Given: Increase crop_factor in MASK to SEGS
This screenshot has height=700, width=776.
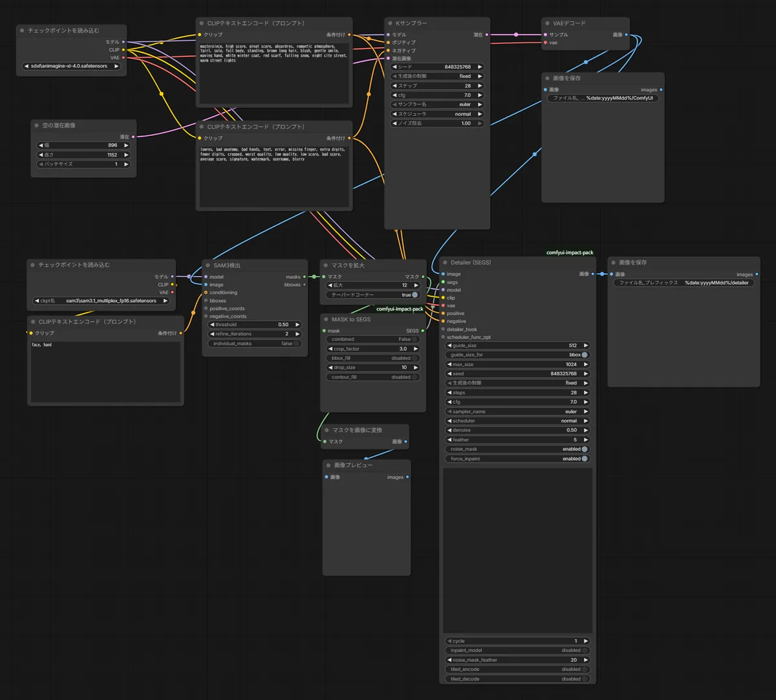Looking at the screenshot, I should pos(416,349).
